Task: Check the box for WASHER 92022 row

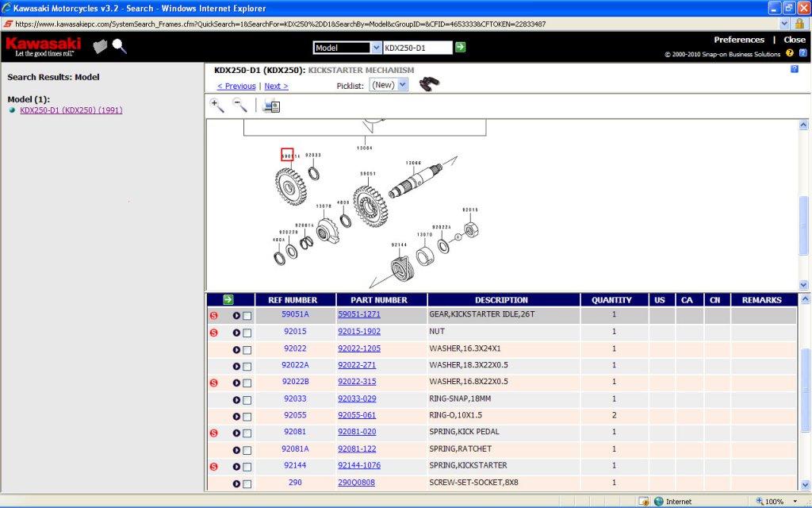Action: (x=247, y=349)
